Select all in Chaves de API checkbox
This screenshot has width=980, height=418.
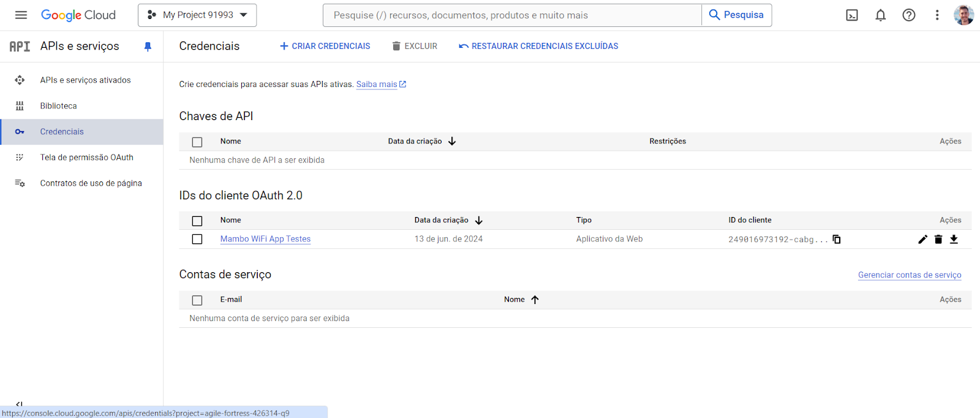[x=197, y=142]
